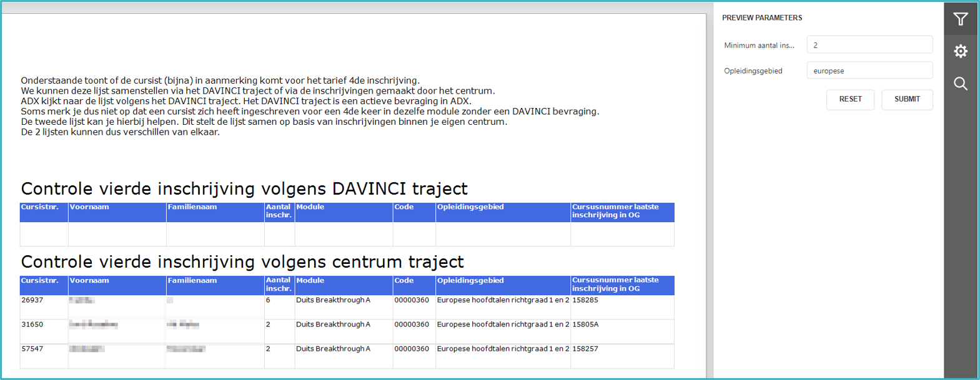Select heading 'Controle vierde inschrijving volgens centrum traject'
Image resolution: width=980 pixels, height=380 pixels.
242,261
